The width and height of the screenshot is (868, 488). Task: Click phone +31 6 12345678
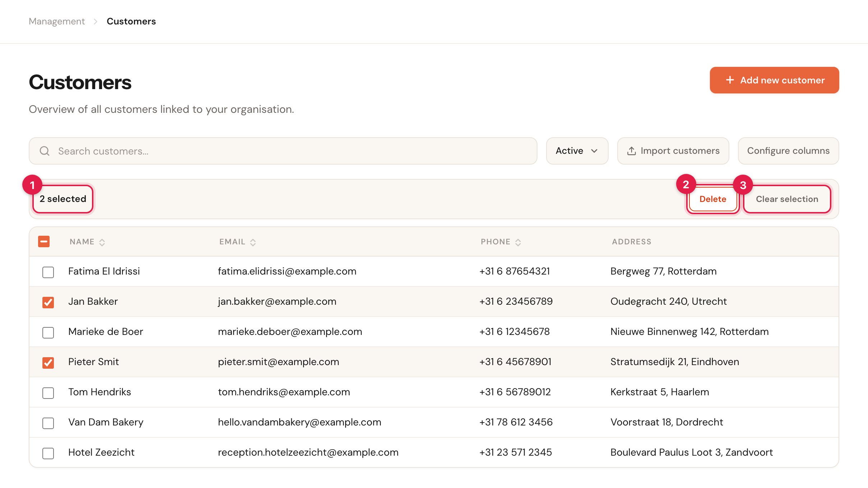[514, 332]
